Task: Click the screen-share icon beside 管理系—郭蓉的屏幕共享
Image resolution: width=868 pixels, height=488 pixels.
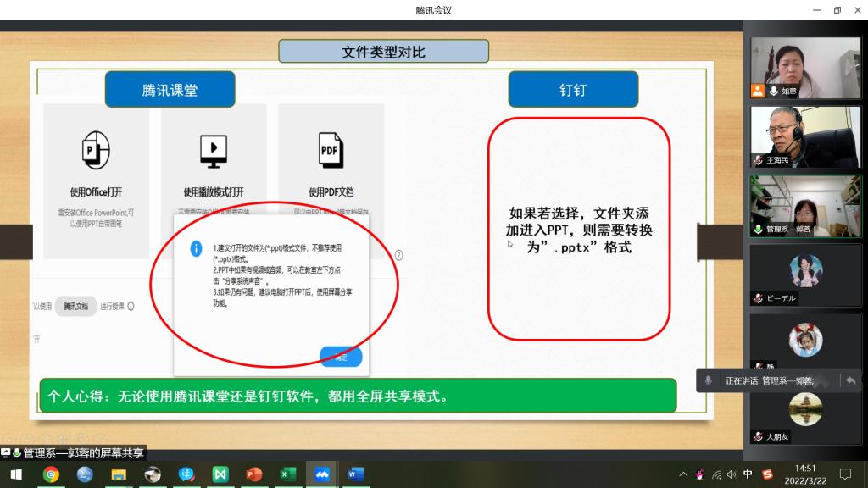Action: pyautogui.click(x=6, y=453)
